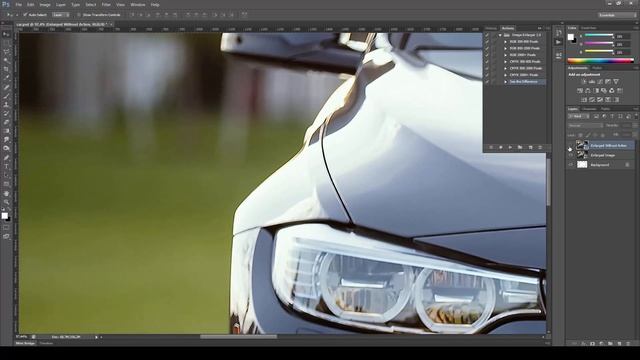The width and height of the screenshot is (640, 360).
Task: Open the Auto-Select Layer dropdown
Action: click(60, 15)
